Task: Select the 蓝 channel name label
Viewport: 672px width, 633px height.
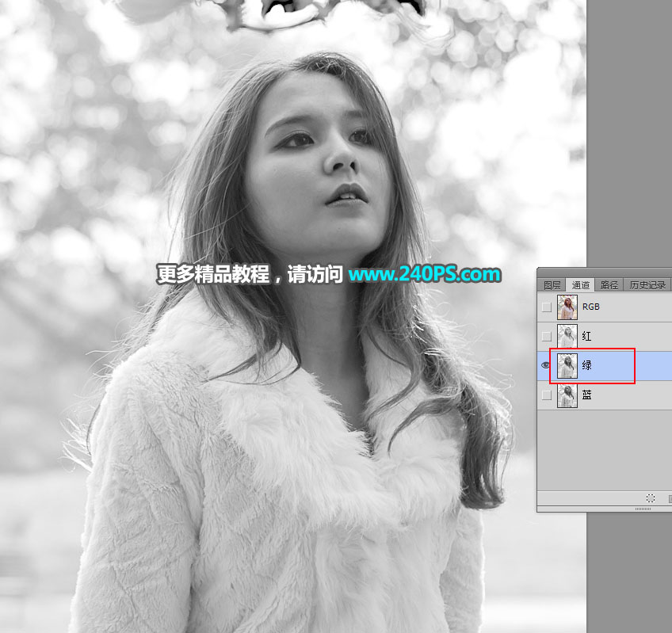Action: click(x=586, y=395)
